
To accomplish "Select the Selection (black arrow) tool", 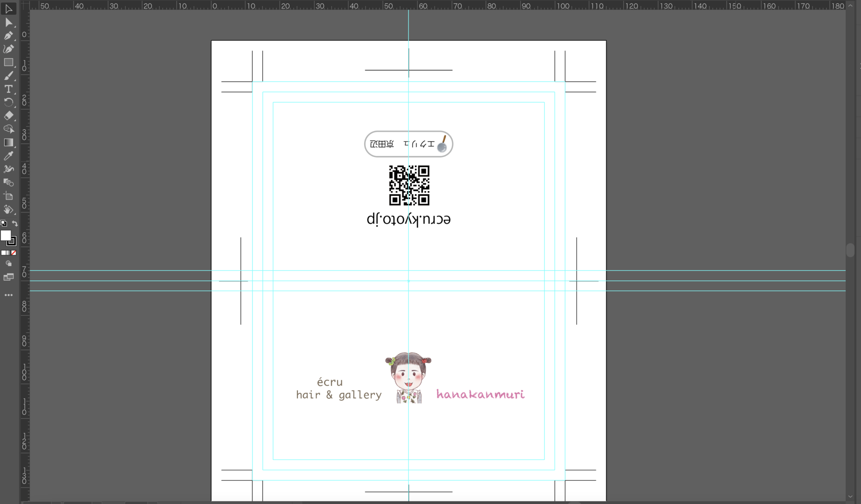I will point(9,9).
